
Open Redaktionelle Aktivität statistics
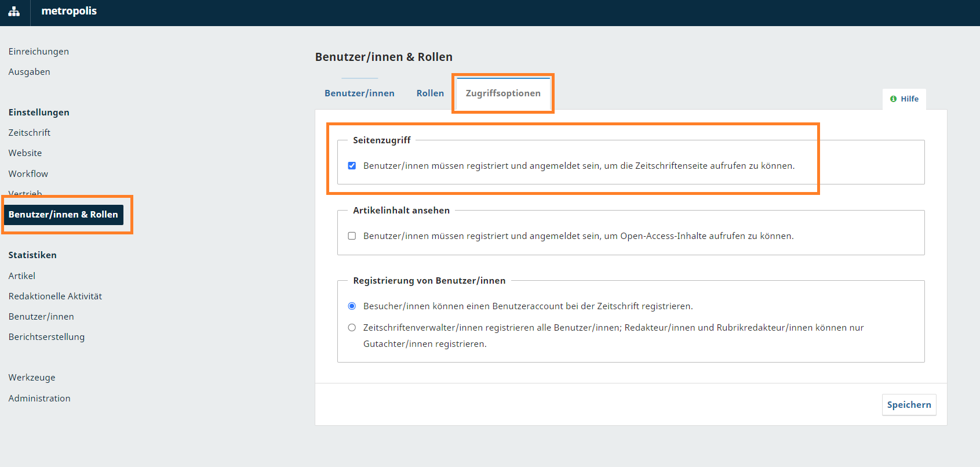pos(55,296)
